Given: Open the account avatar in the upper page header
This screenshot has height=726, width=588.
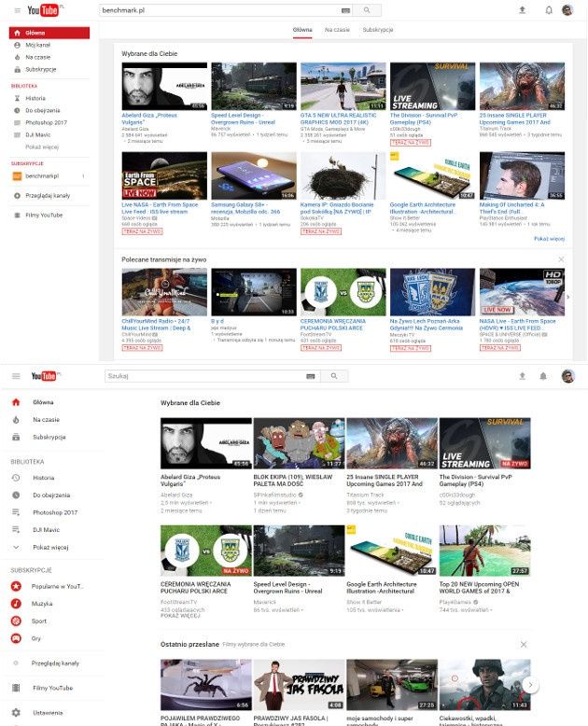Looking at the screenshot, I should pyautogui.click(x=567, y=9).
